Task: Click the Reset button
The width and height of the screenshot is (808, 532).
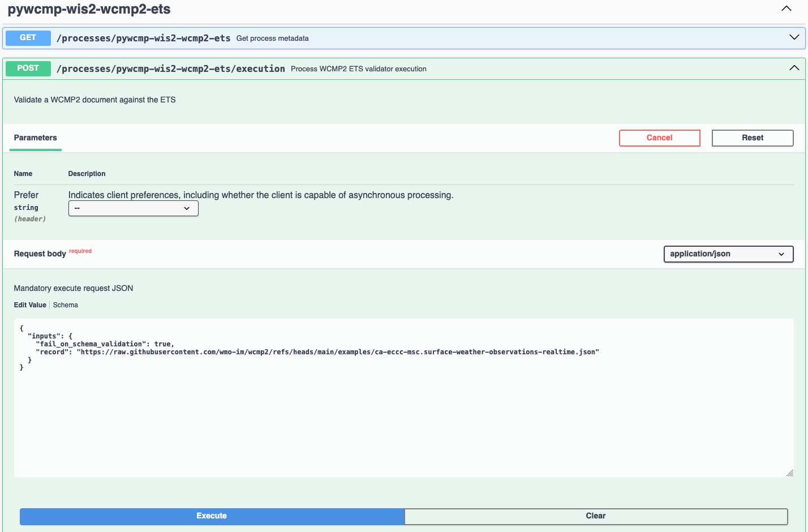Action: (753, 138)
